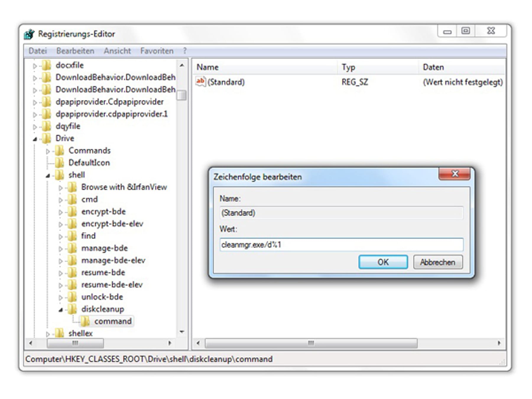Select the manage-bde-elev folder icon
This screenshot has height=399, width=532.
point(72,260)
